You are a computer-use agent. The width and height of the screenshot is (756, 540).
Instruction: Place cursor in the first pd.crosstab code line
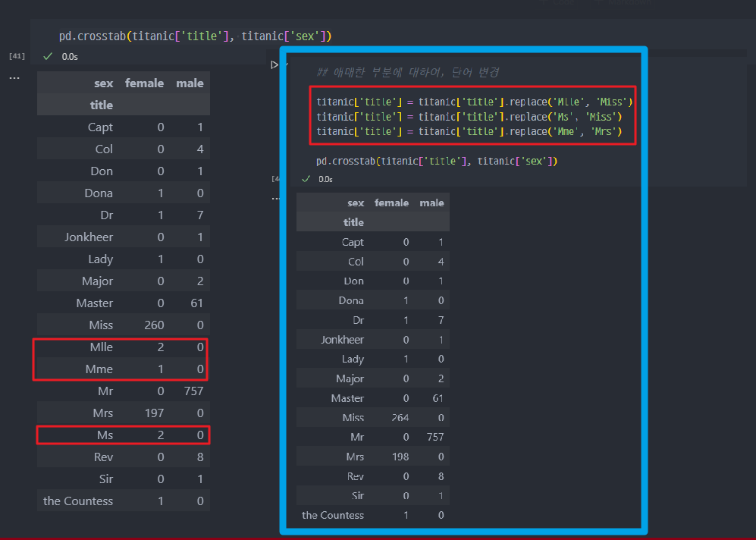(x=196, y=36)
